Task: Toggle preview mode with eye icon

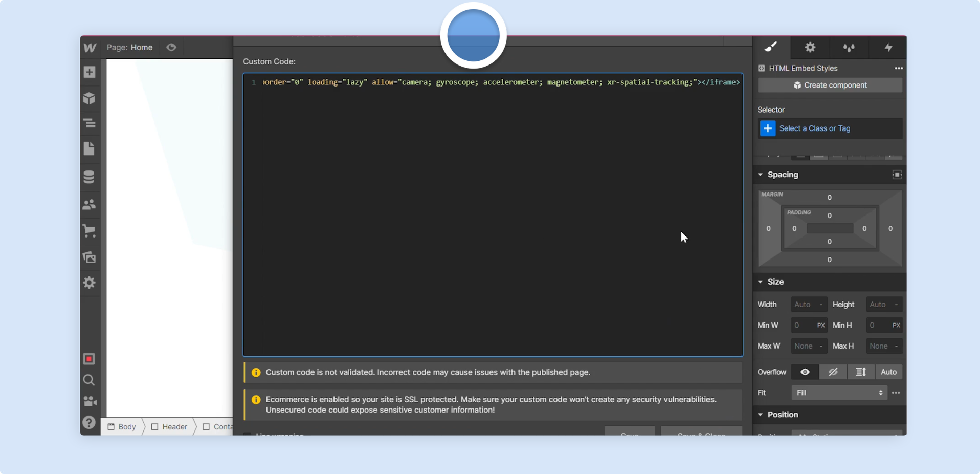Action: (x=171, y=48)
